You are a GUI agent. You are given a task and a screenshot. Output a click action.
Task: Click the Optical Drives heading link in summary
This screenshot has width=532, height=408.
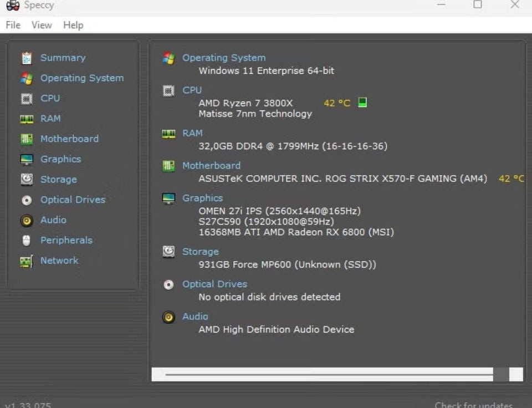pyautogui.click(x=215, y=284)
